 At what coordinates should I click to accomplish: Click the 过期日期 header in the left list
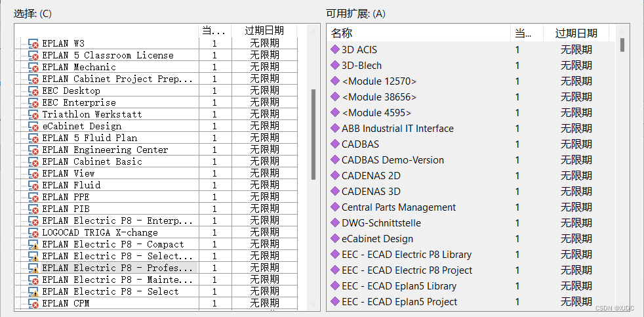[264, 31]
